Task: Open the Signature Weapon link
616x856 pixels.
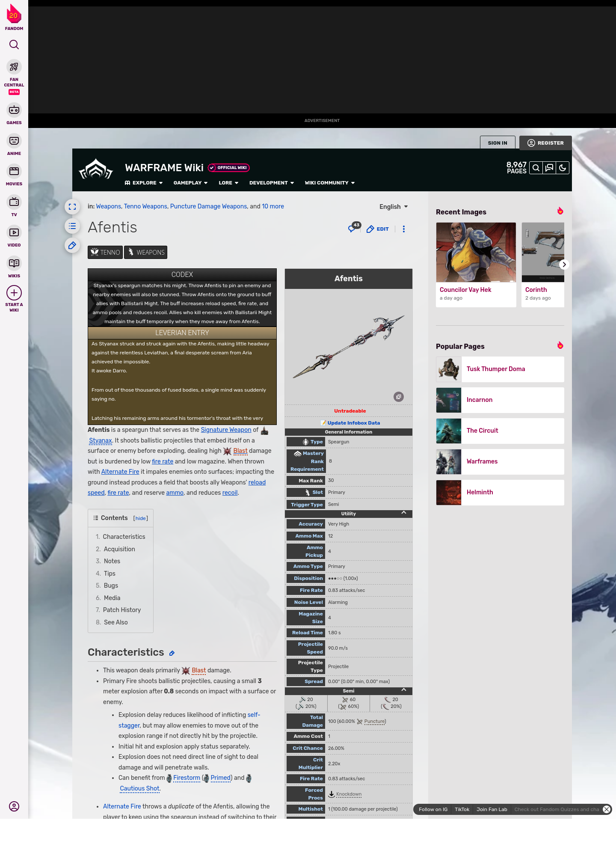Action: (x=226, y=430)
